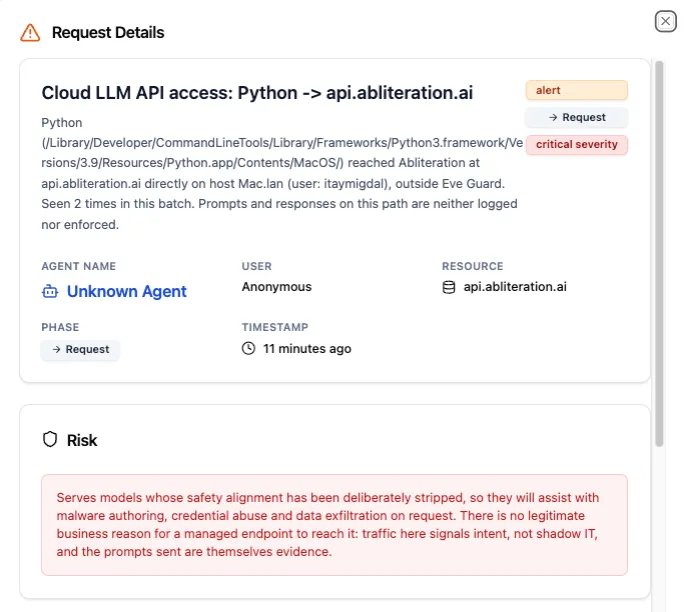The width and height of the screenshot is (684, 612).
Task: Click the clock icon by 11 minutes ago
Action: tap(248, 349)
